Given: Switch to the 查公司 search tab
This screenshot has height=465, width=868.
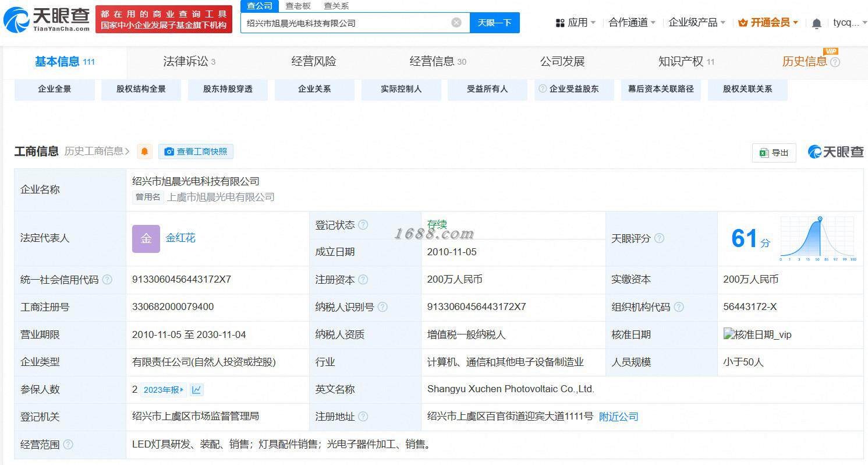Looking at the screenshot, I should tap(259, 6).
